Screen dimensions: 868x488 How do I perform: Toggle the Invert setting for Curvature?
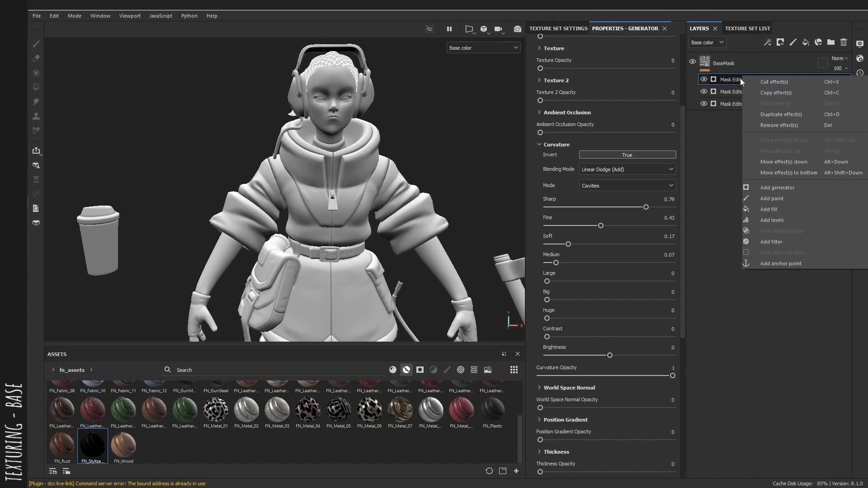tap(627, 154)
